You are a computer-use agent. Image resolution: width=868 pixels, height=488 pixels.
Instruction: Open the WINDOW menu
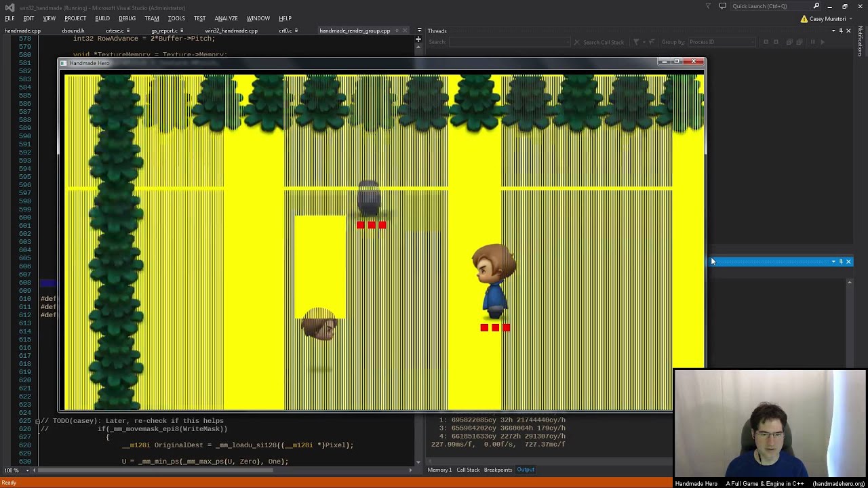pos(258,18)
